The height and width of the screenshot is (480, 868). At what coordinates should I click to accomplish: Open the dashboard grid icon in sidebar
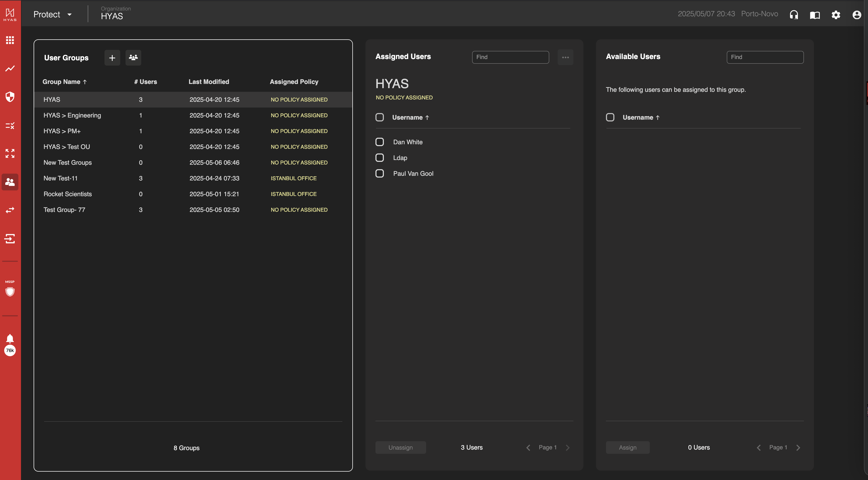pos(10,40)
